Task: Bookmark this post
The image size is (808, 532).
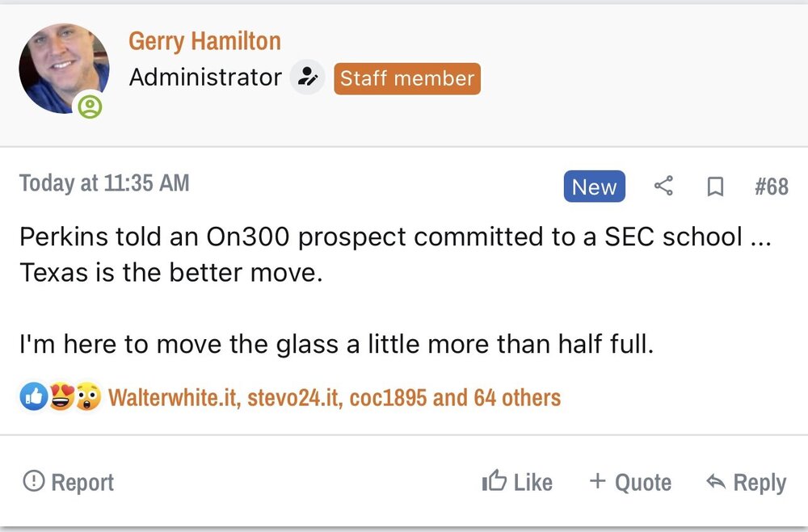Action: [714, 186]
